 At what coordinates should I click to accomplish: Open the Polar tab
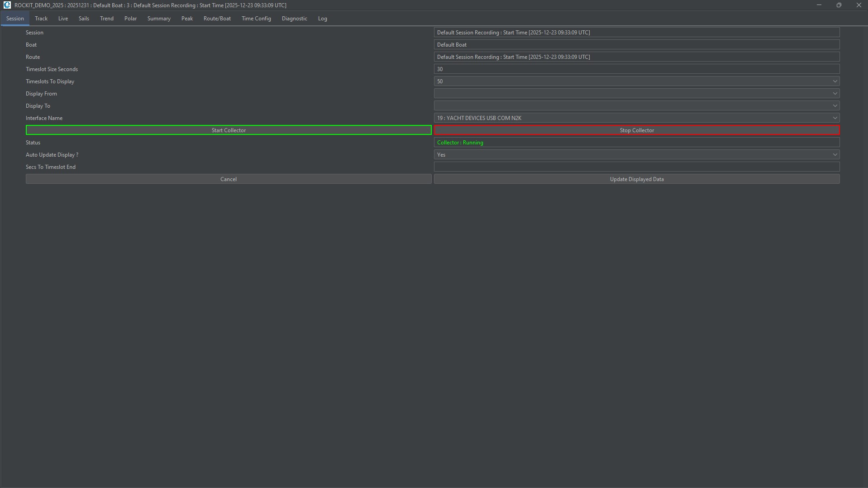coord(130,19)
